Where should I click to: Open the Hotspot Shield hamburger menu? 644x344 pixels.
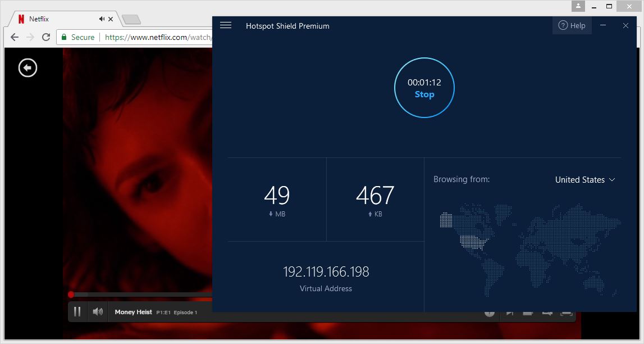(x=226, y=25)
